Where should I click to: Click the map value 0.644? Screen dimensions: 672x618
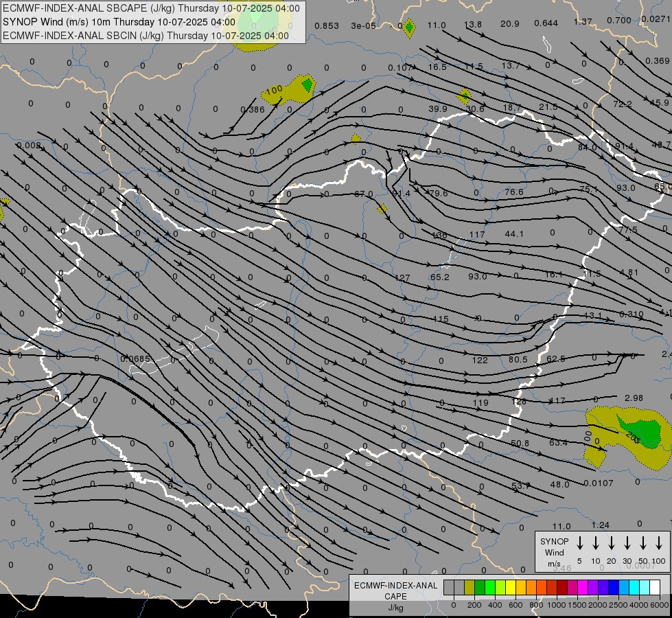coord(546,23)
